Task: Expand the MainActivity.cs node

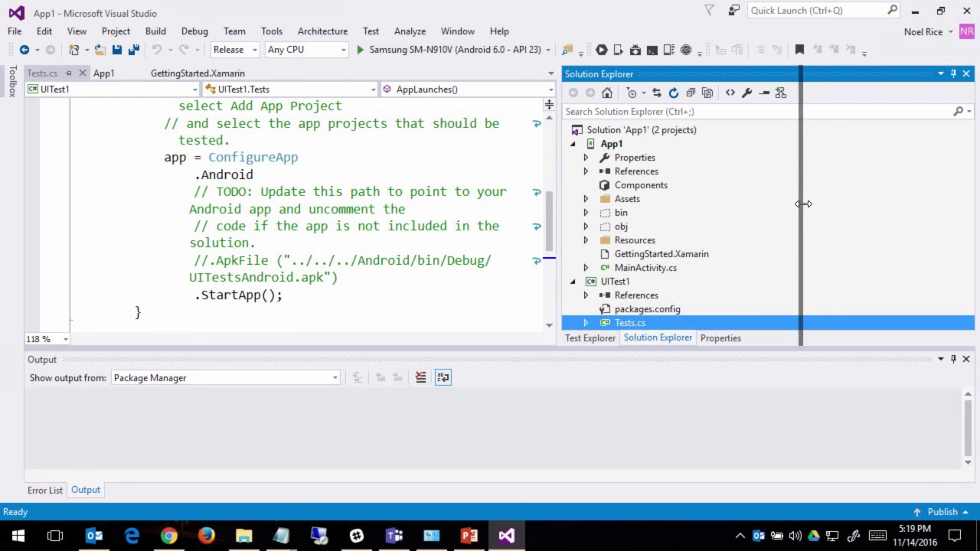Action: [x=586, y=268]
